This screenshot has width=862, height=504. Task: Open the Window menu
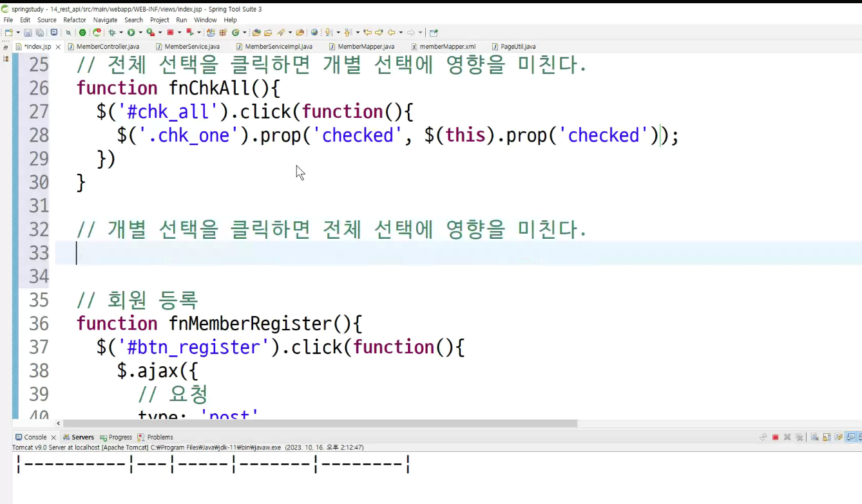pos(206,20)
